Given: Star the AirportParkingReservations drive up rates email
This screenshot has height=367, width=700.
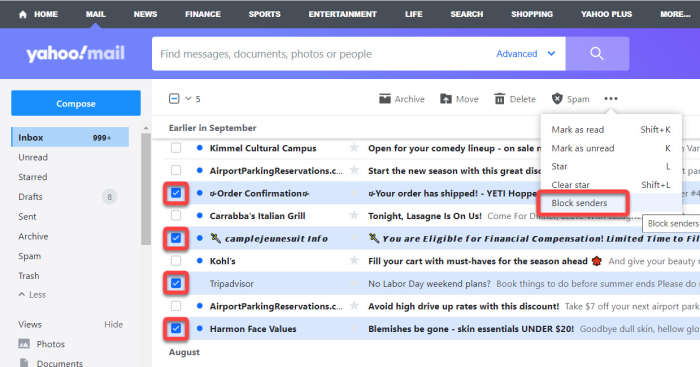Looking at the screenshot, I should point(354,306).
